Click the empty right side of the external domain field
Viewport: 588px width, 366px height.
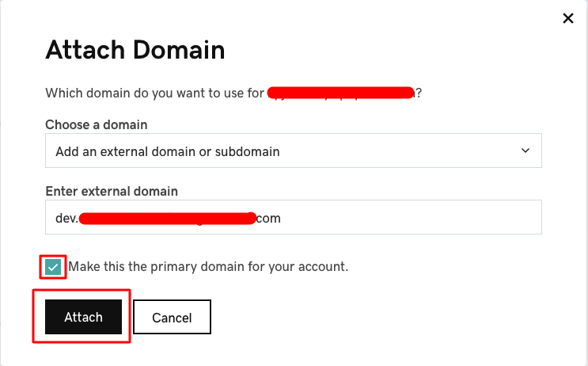click(411, 217)
